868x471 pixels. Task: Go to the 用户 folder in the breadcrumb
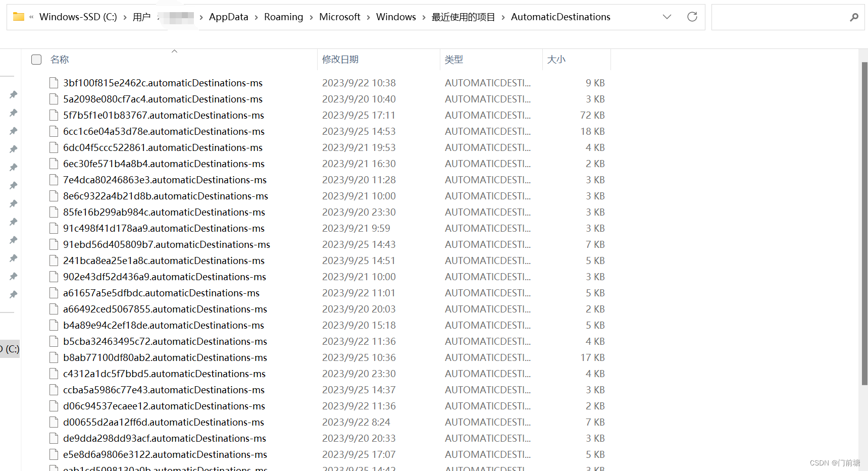pyautogui.click(x=142, y=17)
